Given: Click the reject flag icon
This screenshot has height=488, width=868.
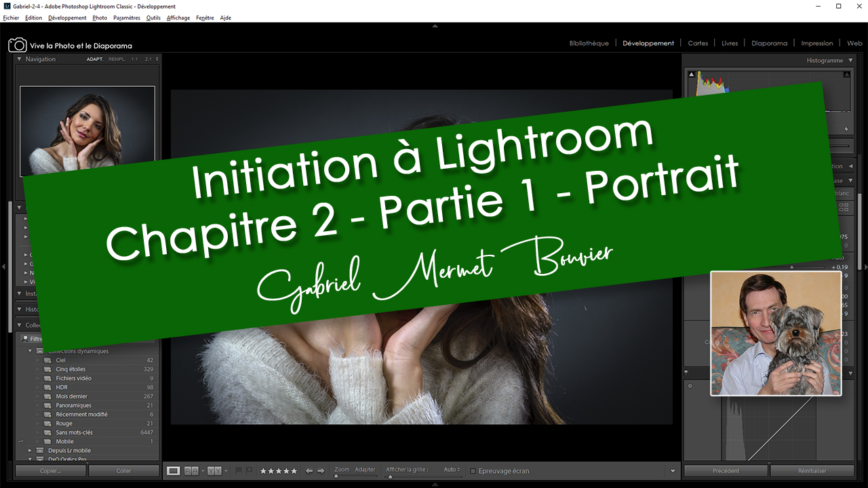Looking at the screenshot, I should click(249, 470).
